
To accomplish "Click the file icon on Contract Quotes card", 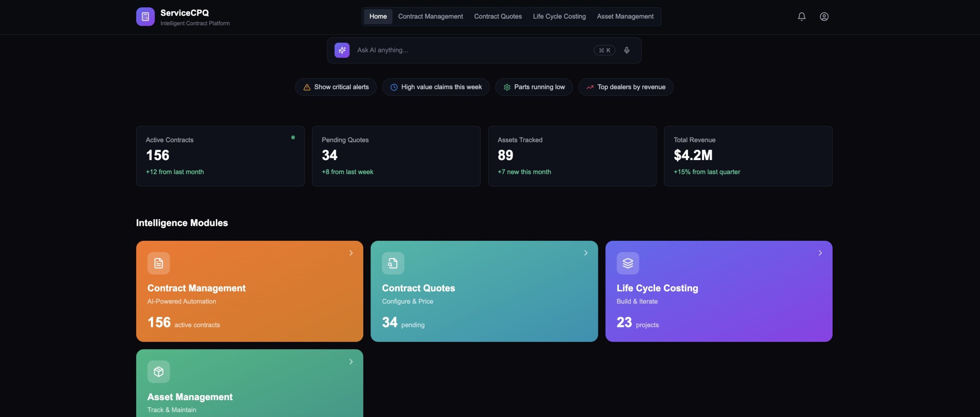I will (393, 263).
